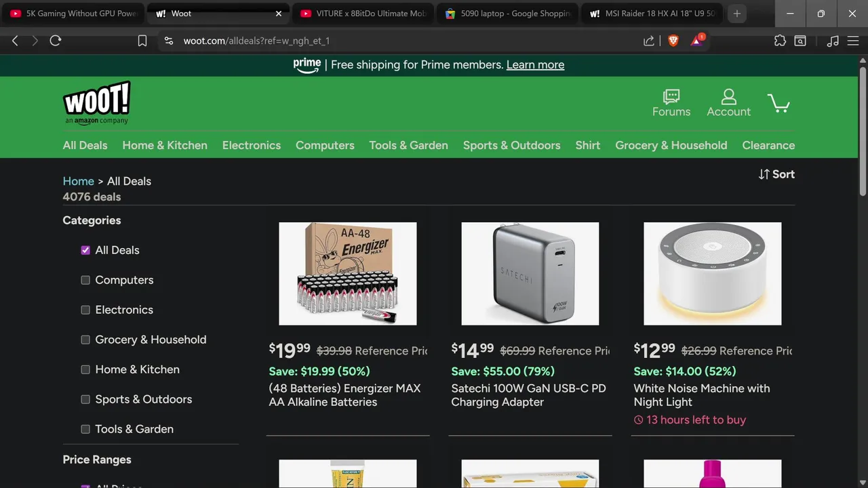Screen dimensions: 868x488
Task: Switch to the 5090 laptop Google Shopping tab
Action: click(508, 14)
